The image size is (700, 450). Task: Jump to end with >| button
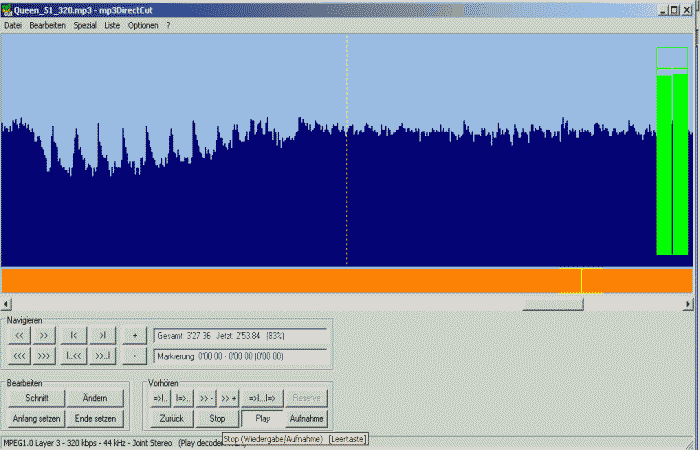click(x=103, y=335)
